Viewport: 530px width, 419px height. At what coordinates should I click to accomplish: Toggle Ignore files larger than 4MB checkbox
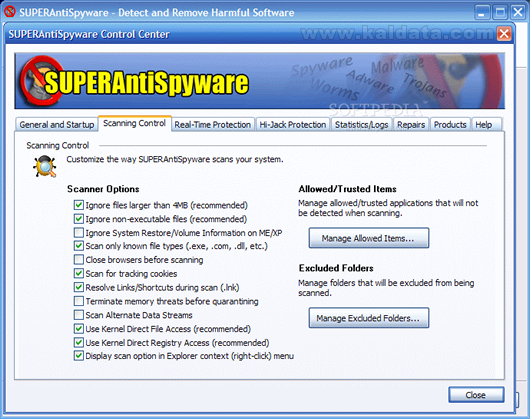pyautogui.click(x=78, y=205)
